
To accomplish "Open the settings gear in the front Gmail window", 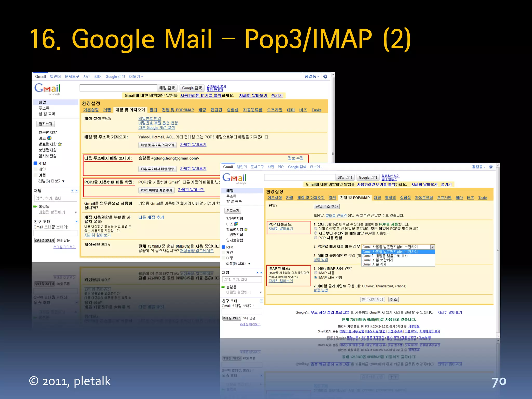I will click(x=491, y=167).
